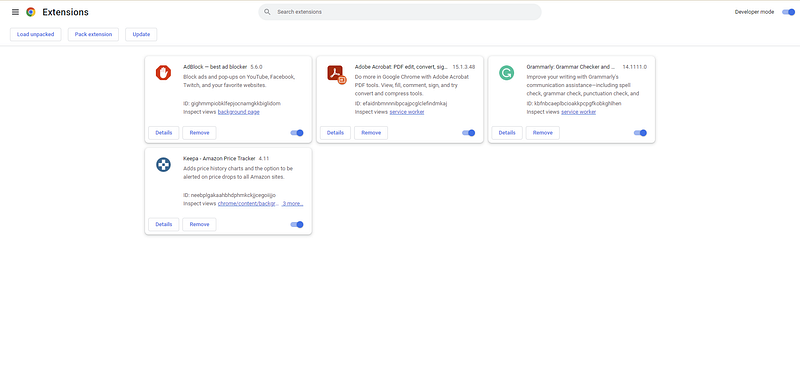Click Keepa - Amazon Price Tracker name
The image size is (800, 384).
[219, 159]
